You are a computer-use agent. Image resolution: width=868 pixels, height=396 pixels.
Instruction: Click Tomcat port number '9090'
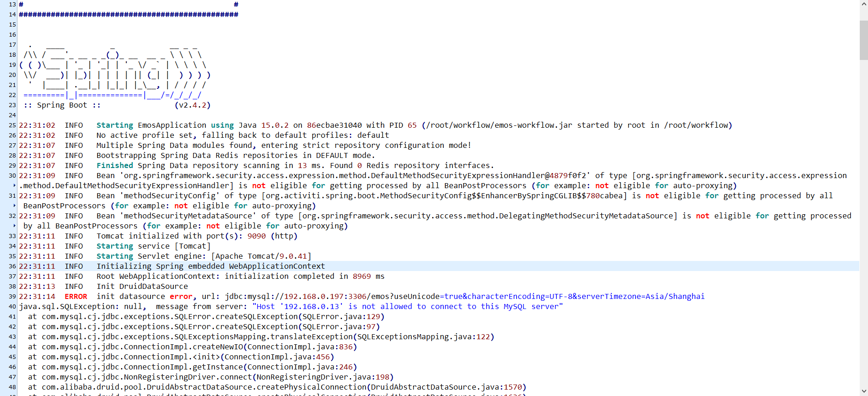click(x=257, y=236)
